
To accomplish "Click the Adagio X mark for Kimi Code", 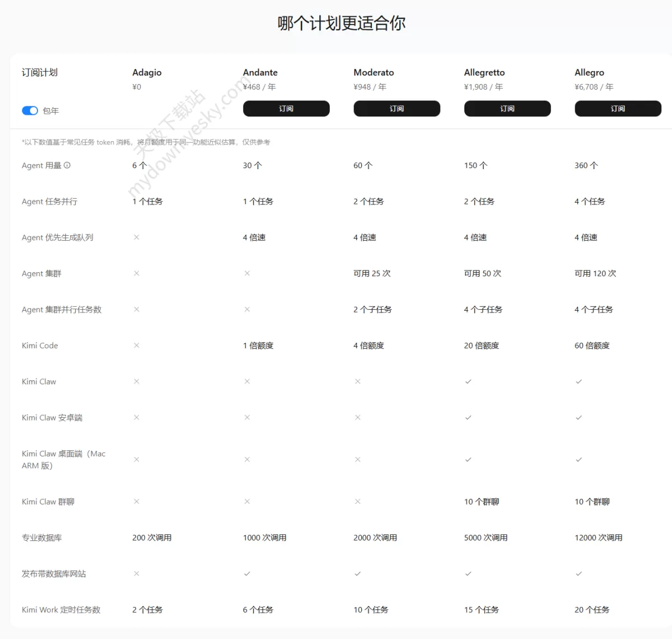I will [x=136, y=346].
